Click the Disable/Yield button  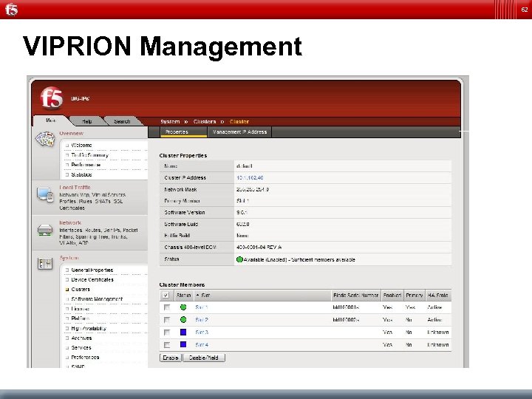pos(204,358)
